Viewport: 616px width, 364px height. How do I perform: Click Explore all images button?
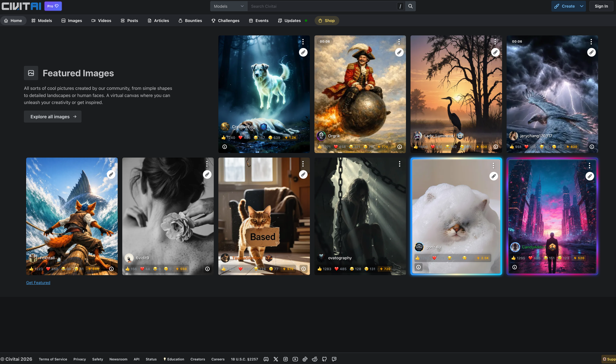[x=53, y=117]
